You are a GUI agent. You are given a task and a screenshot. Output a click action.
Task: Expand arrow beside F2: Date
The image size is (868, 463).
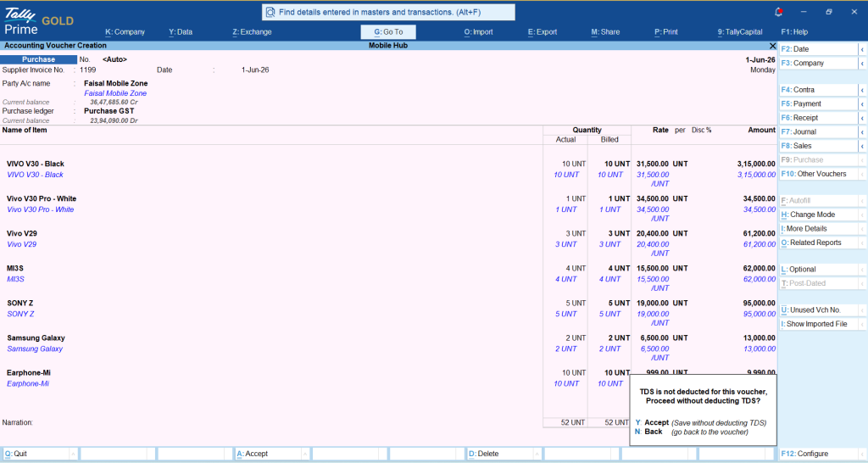(x=862, y=49)
